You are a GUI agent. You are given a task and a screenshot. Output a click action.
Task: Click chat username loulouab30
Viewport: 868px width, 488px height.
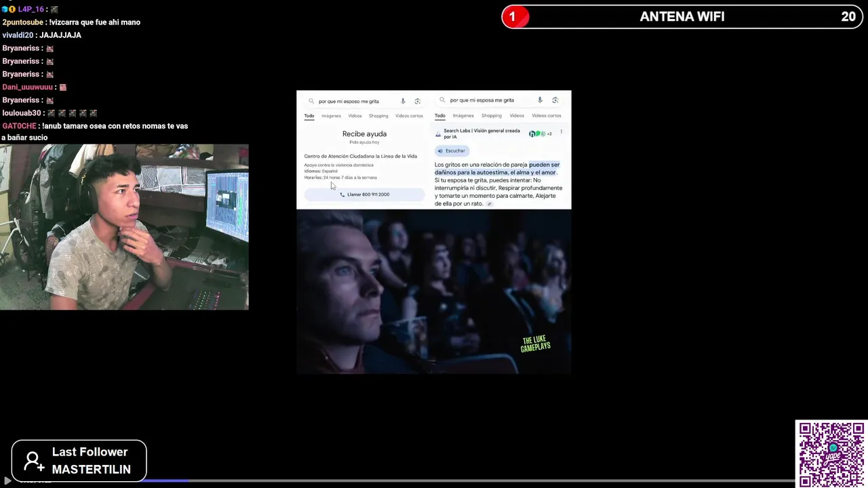tap(22, 113)
